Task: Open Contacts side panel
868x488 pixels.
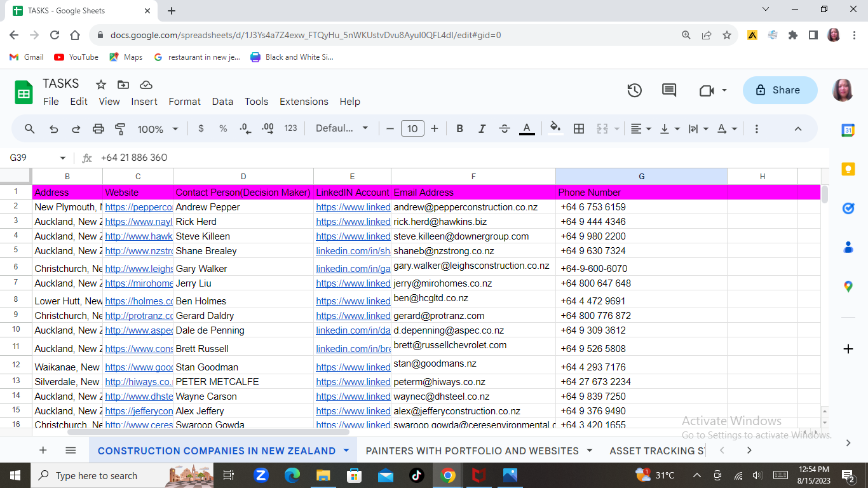Action: click(848, 247)
